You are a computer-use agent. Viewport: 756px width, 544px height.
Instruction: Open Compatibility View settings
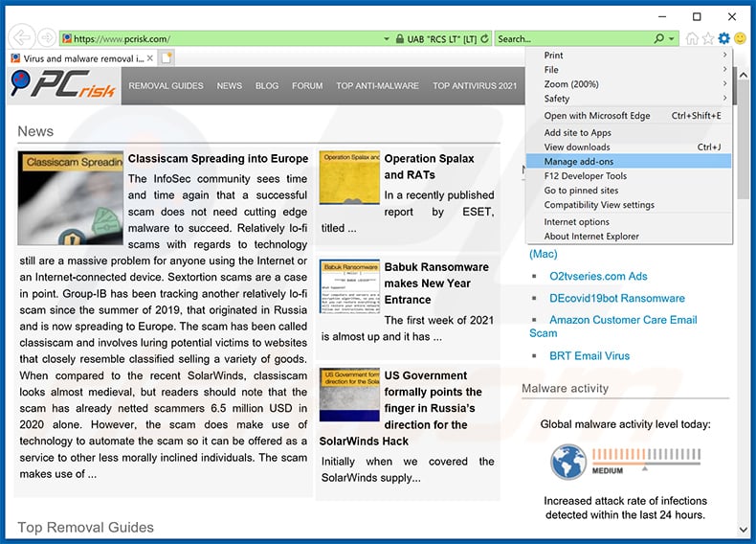[629, 205]
